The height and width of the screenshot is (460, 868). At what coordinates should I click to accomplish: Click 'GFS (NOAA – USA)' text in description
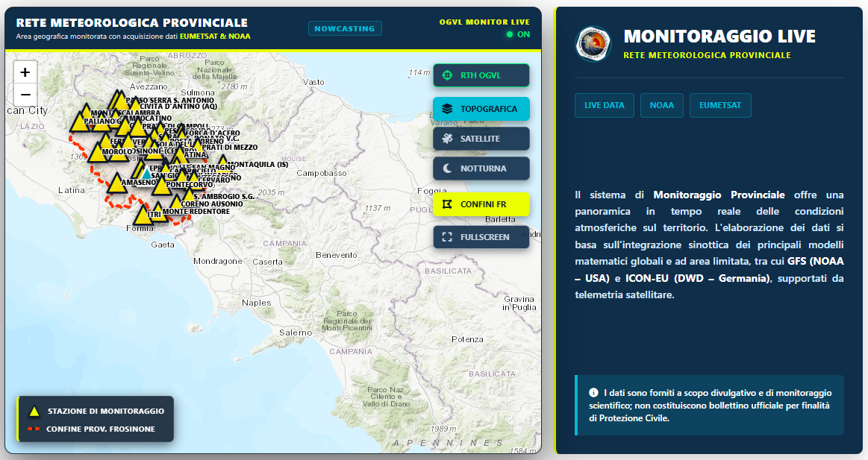710,269
